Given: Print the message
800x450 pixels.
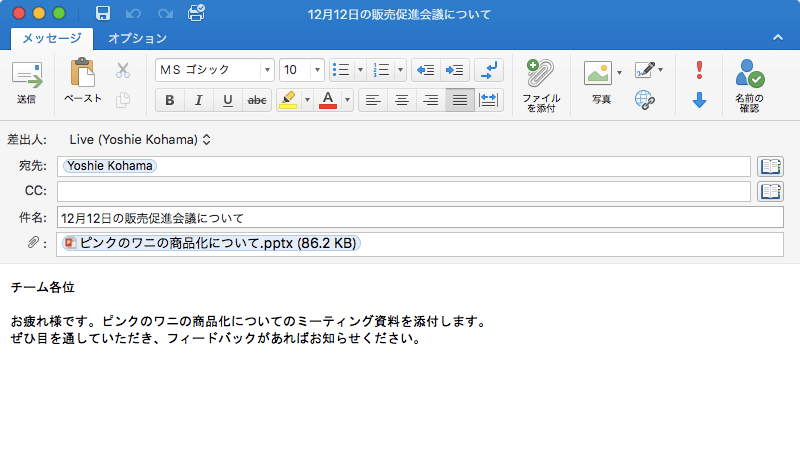Looking at the screenshot, I should coord(196,13).
